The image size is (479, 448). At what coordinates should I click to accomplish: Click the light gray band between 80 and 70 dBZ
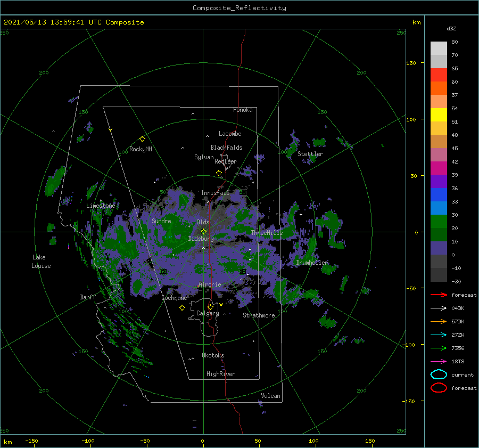coord(439,48)
